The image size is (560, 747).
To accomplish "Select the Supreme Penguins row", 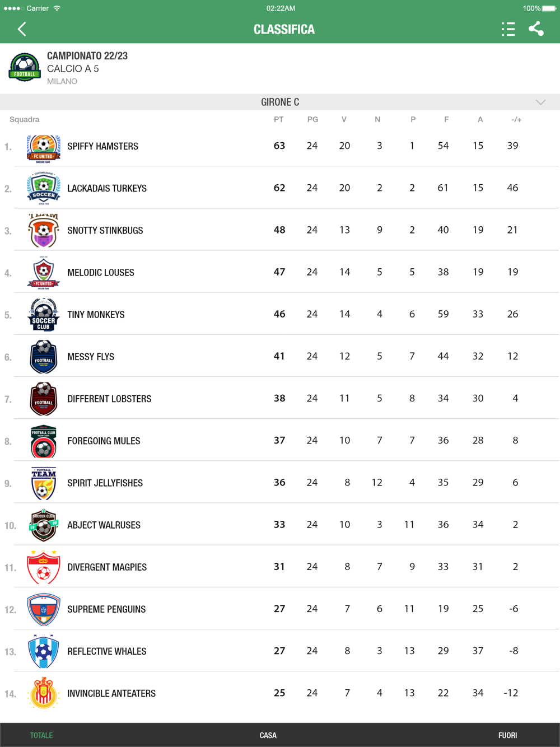I will [x=280, y=609].
